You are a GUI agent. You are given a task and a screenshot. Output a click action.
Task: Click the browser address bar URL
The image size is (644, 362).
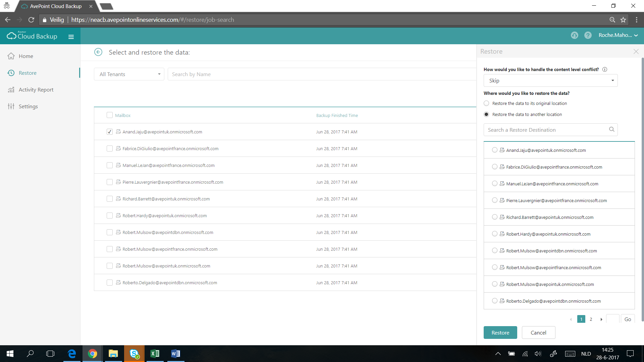pyautogui.click(x=153, y=20)
